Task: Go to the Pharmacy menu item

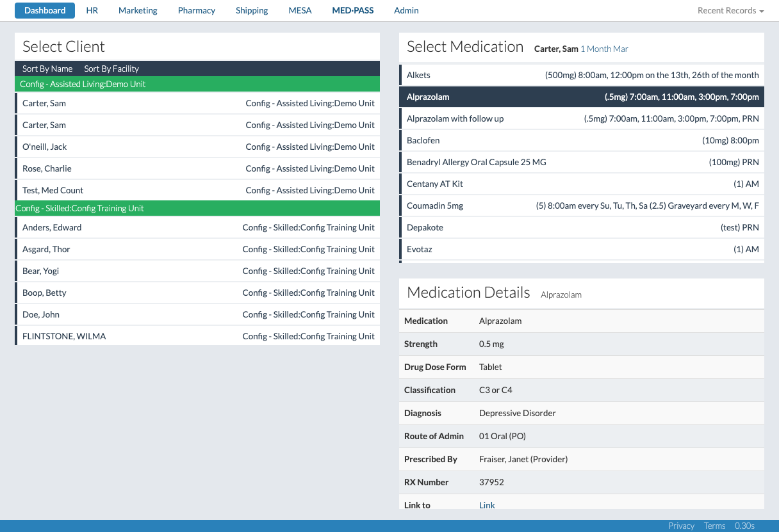Action: [196, 11]
